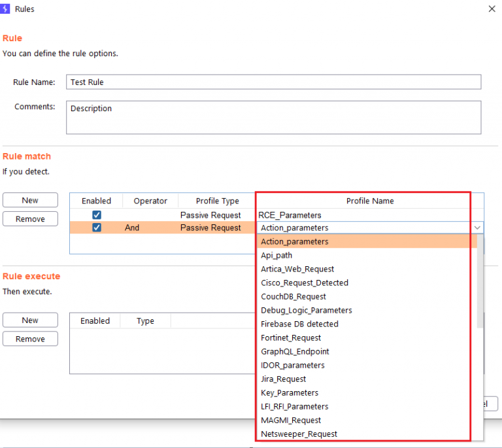Pick IDOR_parameters from the profile list
The width and height of the screenshot is (502, 448).
pyautogui.click(x=292, y=365)
